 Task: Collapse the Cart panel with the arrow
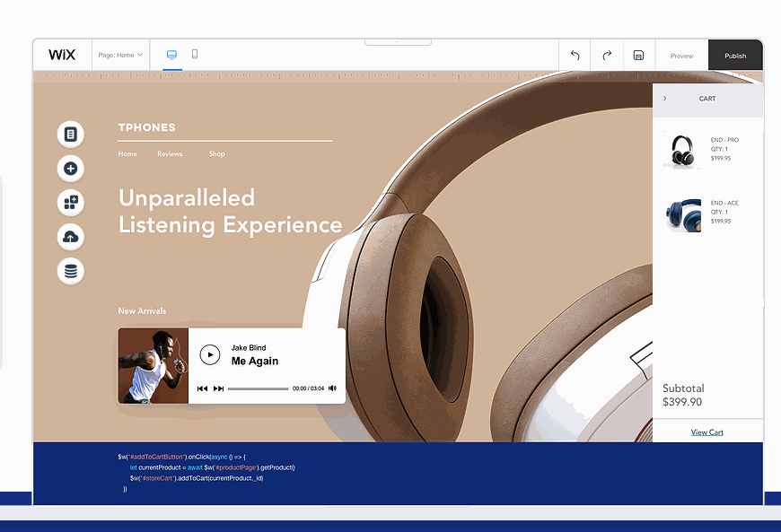pos(664,99)
